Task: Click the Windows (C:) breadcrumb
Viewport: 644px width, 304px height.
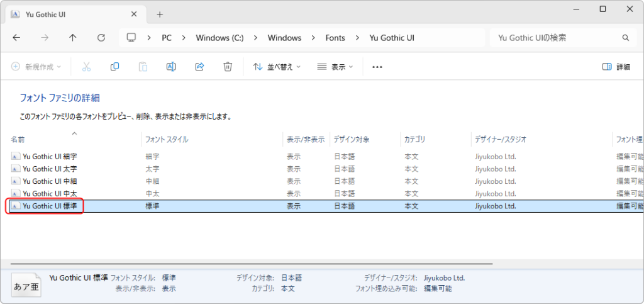Action: pyautogui.click(x=219, y=38)
